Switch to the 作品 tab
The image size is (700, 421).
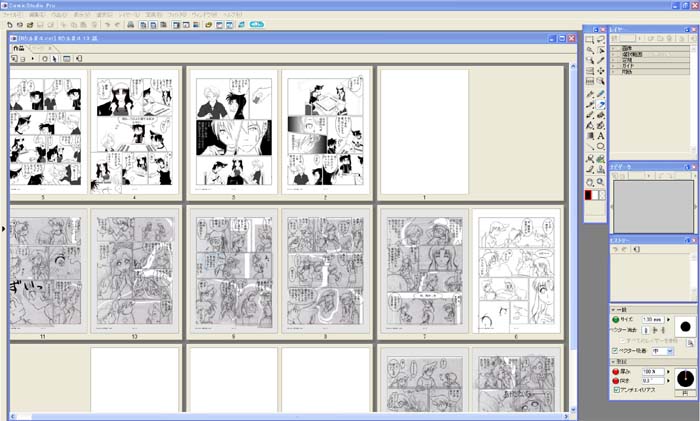[x=19, y=48]
